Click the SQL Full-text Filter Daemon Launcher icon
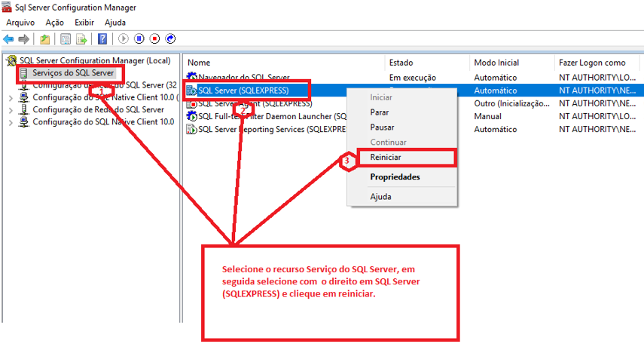644x356 pixels. pos(191,116)
